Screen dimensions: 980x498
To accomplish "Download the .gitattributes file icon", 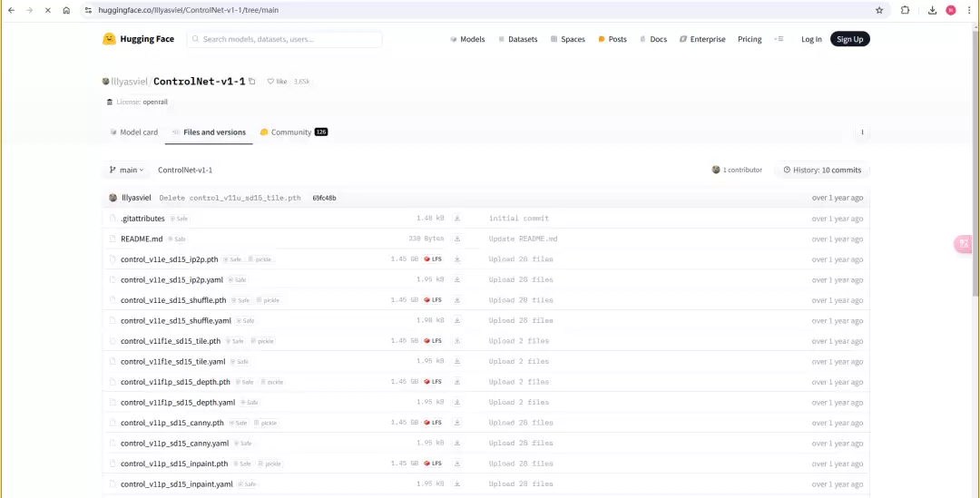I will tap(457, 219).
